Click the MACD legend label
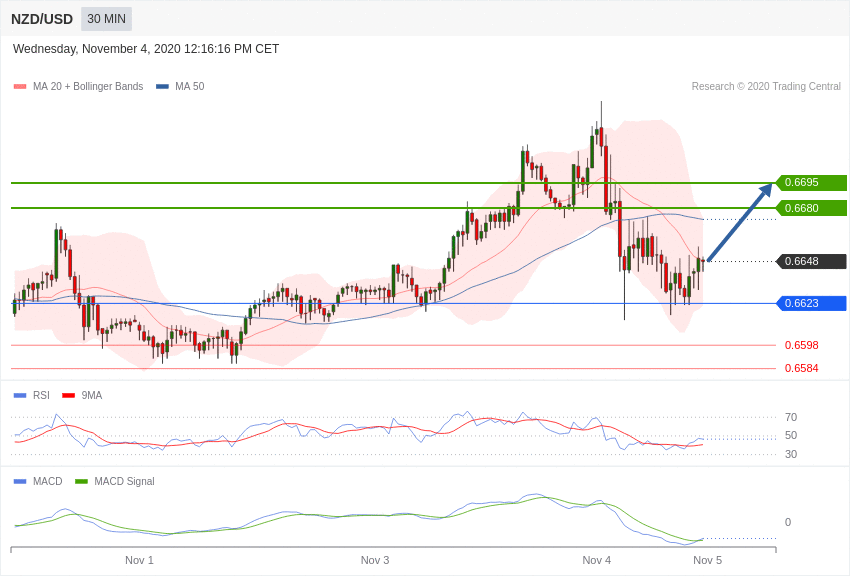The width and height of the screenshot is (850, 576). tap(48, 481)
